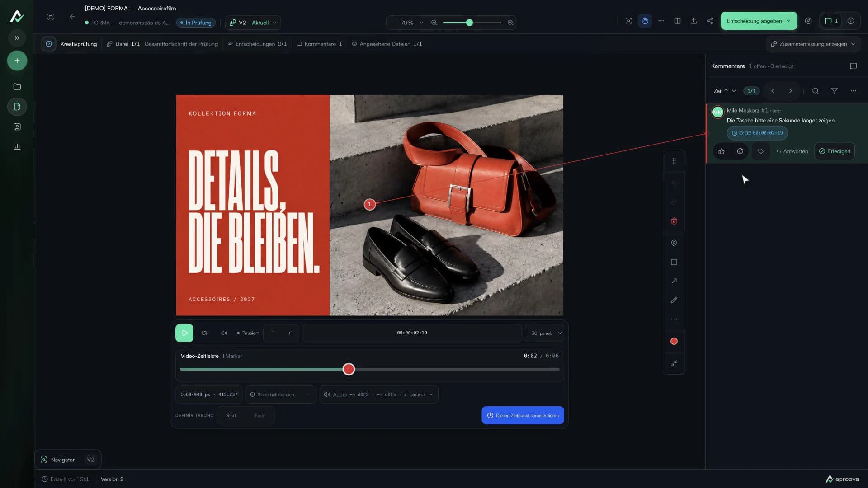Viewport: 868px width, 488px height.
Task: Select the Datei 1/1 item
Action: (x=123, y=44)
